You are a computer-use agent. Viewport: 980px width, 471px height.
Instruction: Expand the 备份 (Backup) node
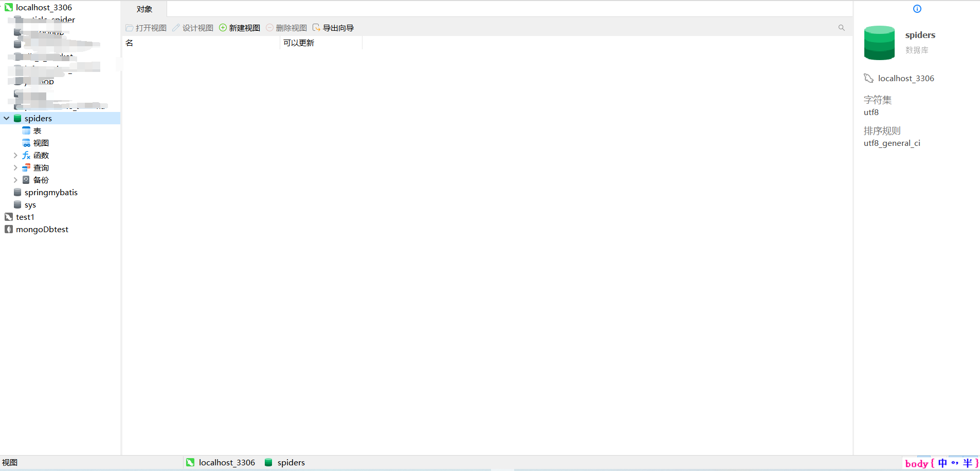point(15,180)
